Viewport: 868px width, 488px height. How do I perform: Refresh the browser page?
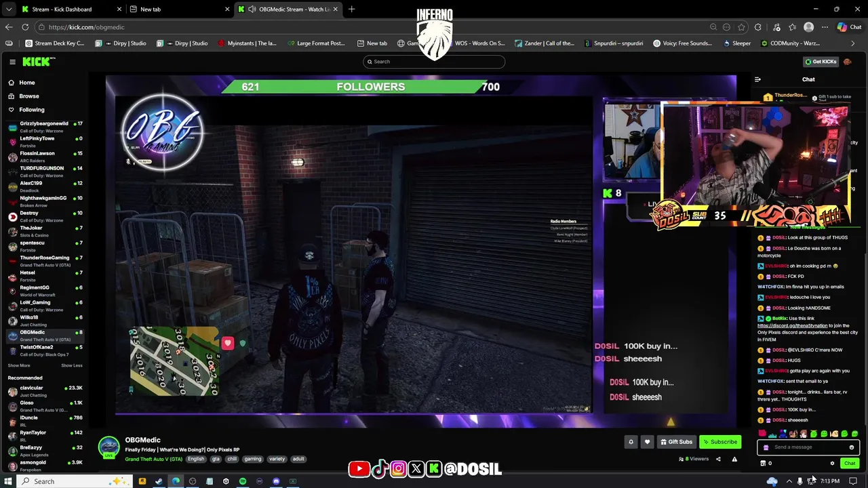pos(25,27)
